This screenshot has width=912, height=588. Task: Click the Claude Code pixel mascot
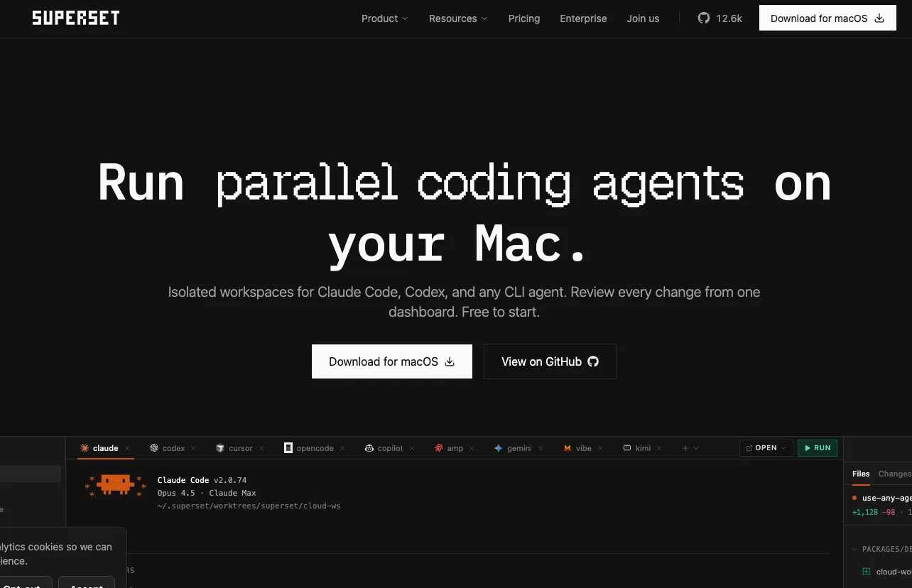pyautogui.click(x=116, y=485)
